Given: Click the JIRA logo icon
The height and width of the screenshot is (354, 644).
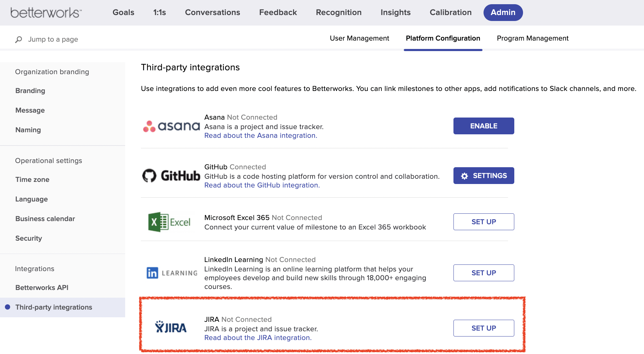Looking at the screenshot, I should [x=171, y=327].
